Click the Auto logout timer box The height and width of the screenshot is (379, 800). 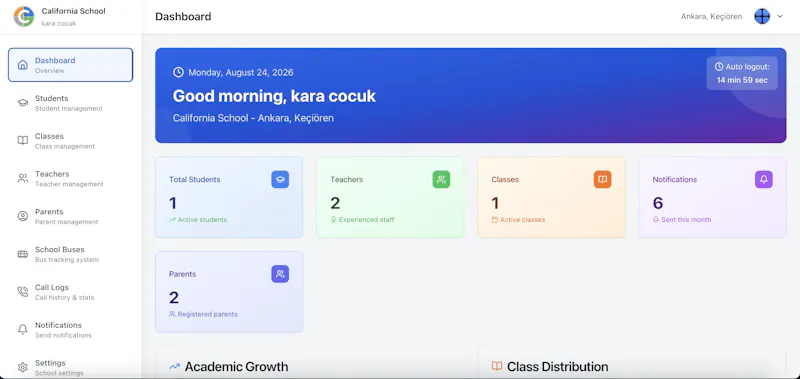742,73
